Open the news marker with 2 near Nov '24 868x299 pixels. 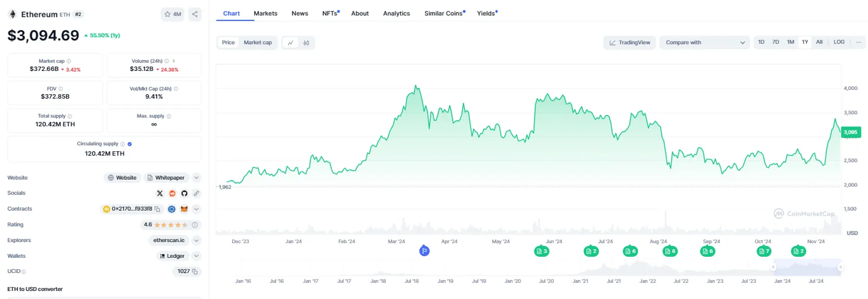[799, 251]
